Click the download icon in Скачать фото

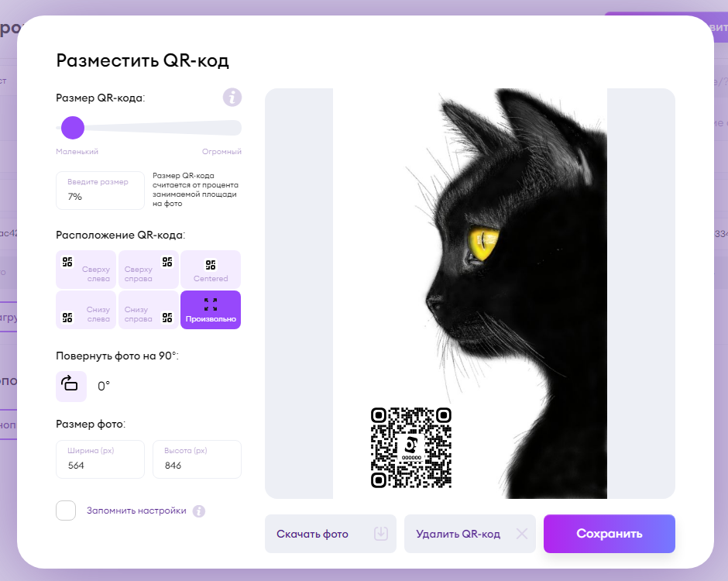pos(381,534)
